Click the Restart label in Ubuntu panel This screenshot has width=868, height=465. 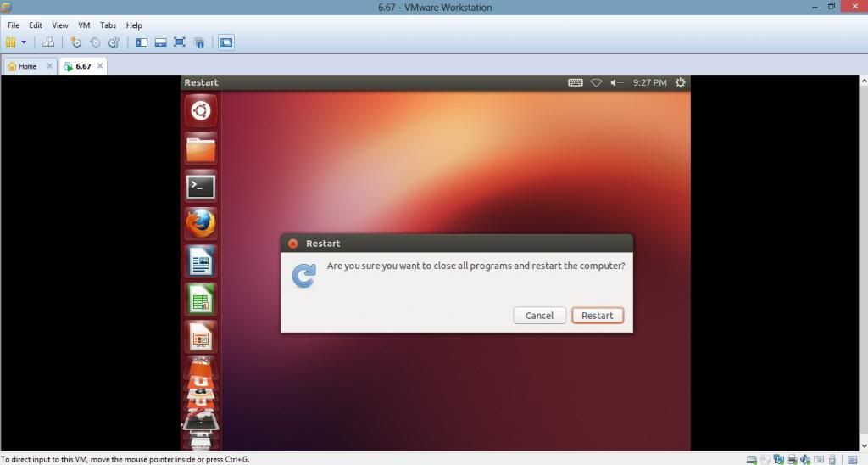[x=201, y=82]
